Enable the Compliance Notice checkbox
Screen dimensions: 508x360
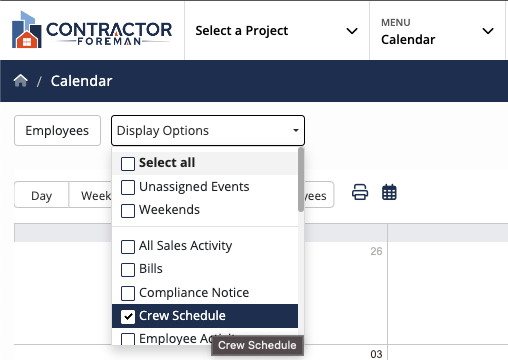click(128, 293)
